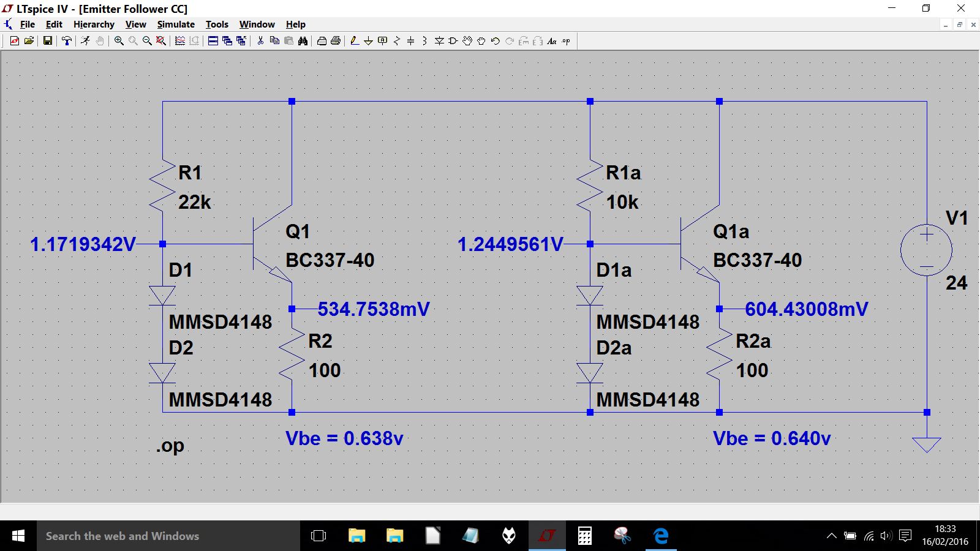Place a Diode from the toolbar
This screenshot has height=551, width=980.
click(439, 41)
